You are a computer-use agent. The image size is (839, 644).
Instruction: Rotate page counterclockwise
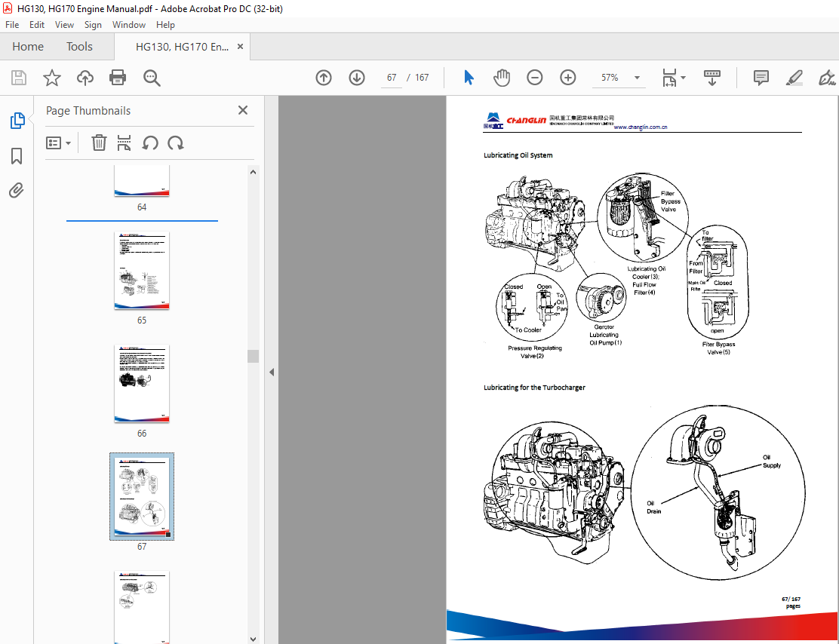click(150, 143)
